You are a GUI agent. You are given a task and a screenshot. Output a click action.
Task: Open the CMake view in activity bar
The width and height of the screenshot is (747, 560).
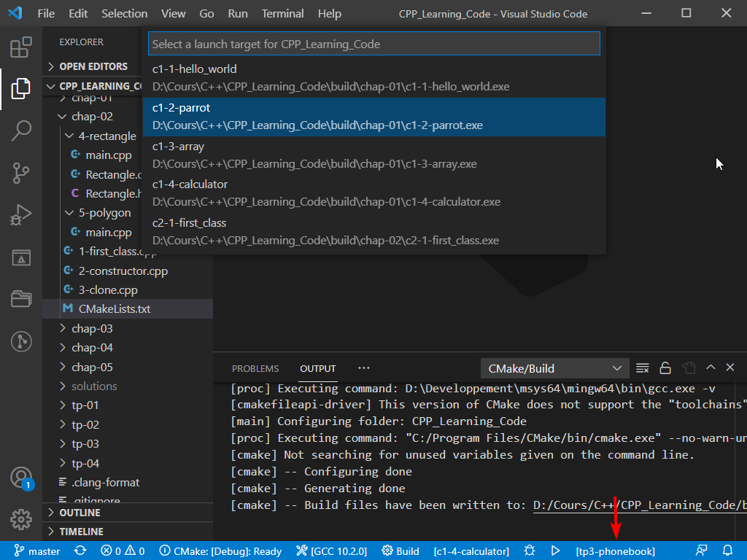tap(21, 257)
